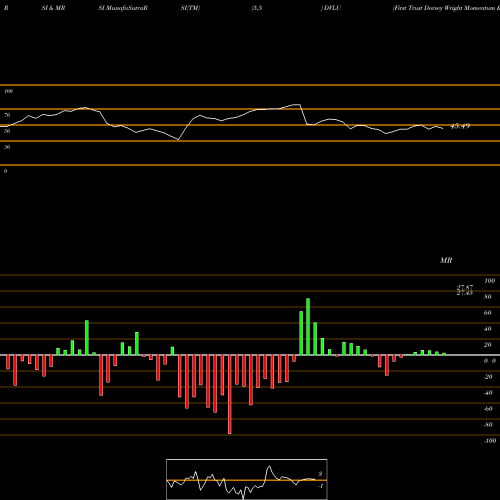Click 'First Trust Dorsey Wright Momentum' title
The height and width of the screenshot is (500, 500).
(445, 8)
